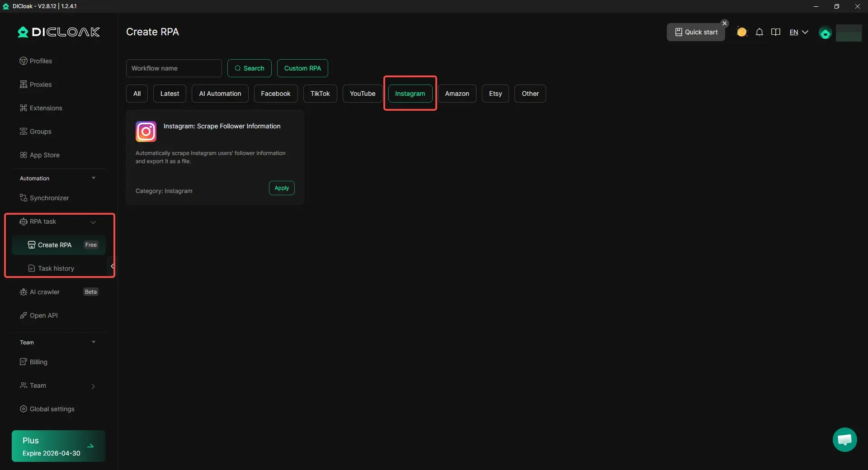The image size is (868, 470).
Task: Click the orange coin icon in header
Action: (741, 32)
